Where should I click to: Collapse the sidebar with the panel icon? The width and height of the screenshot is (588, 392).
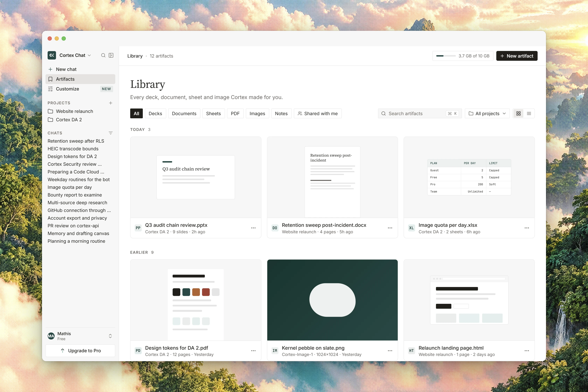[x=111, y=55]
